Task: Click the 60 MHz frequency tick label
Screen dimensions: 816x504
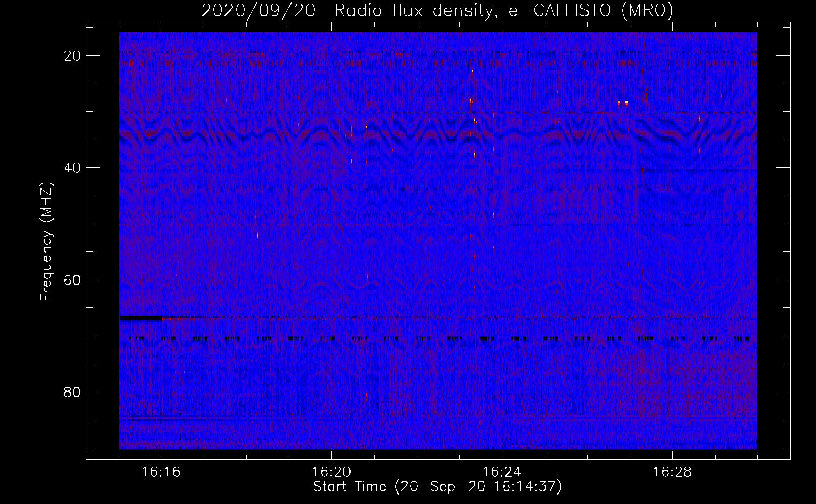Action: pyautogui.click(x=72, y=280)
